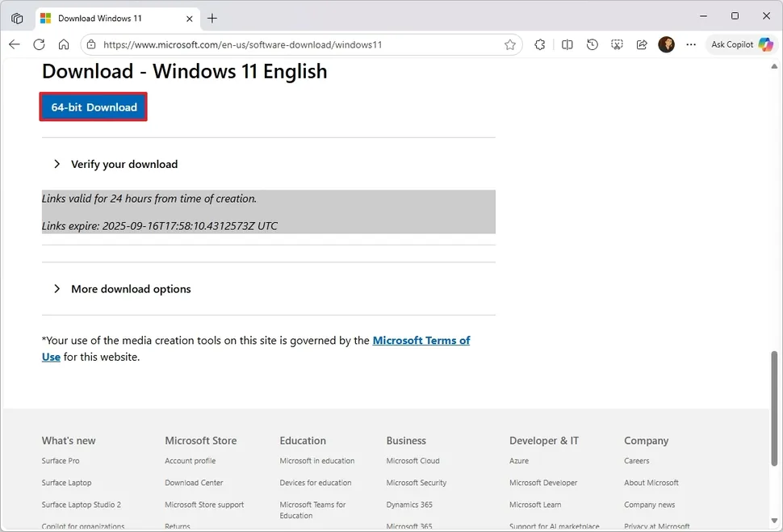Add this page to favorites with star icon
Screen dimensions: 783x532
510,45
